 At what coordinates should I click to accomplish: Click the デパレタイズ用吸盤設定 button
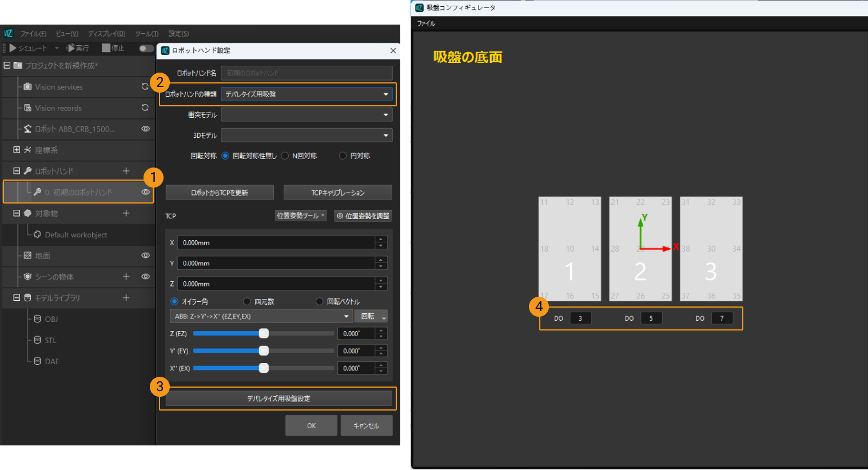click(278, 399)
